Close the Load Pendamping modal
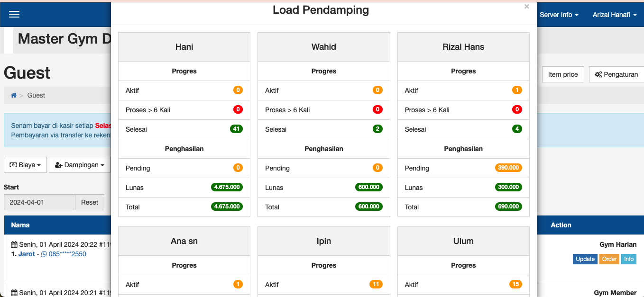The height and width of the screenshot is (297, 644). [x=526, y=7]
